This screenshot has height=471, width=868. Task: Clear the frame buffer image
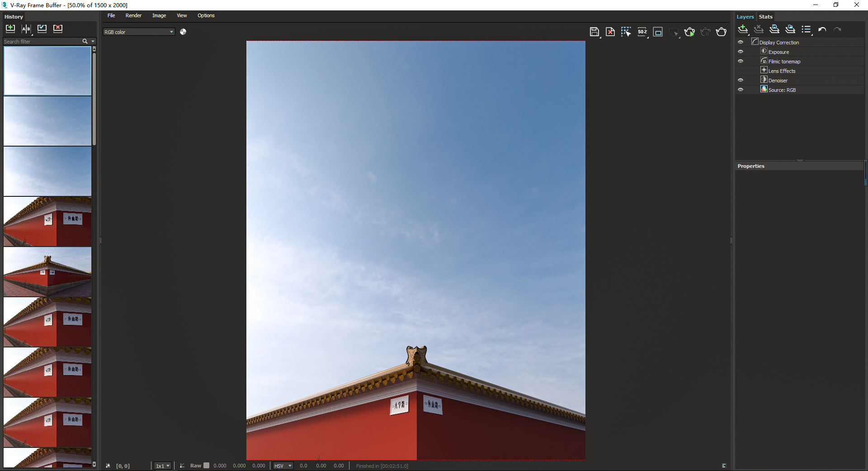point(610,32)
